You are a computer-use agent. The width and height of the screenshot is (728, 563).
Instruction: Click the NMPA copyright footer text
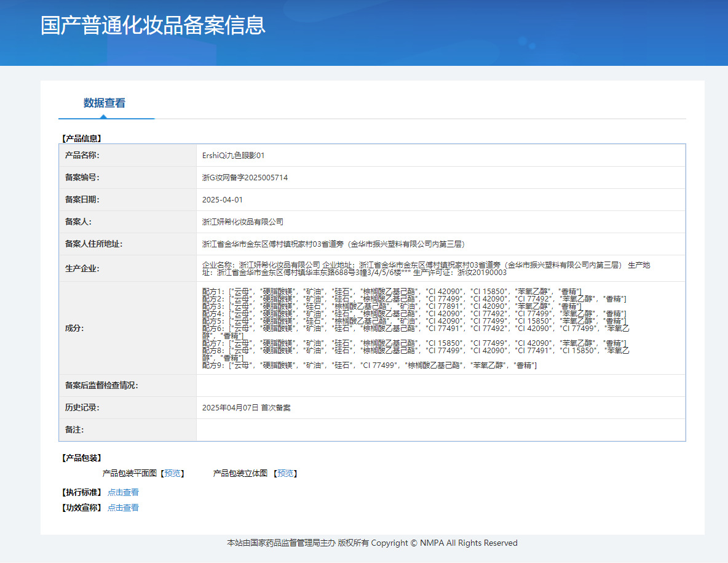(372, 543)
